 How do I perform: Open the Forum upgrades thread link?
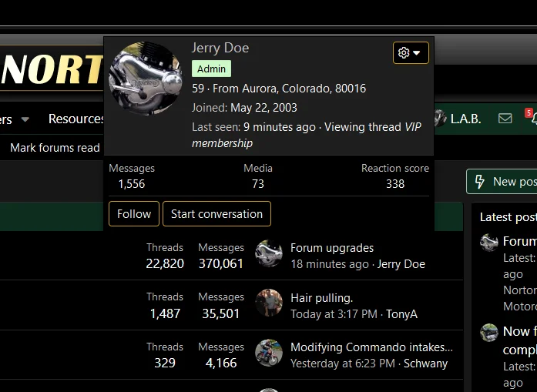(332, 248)
